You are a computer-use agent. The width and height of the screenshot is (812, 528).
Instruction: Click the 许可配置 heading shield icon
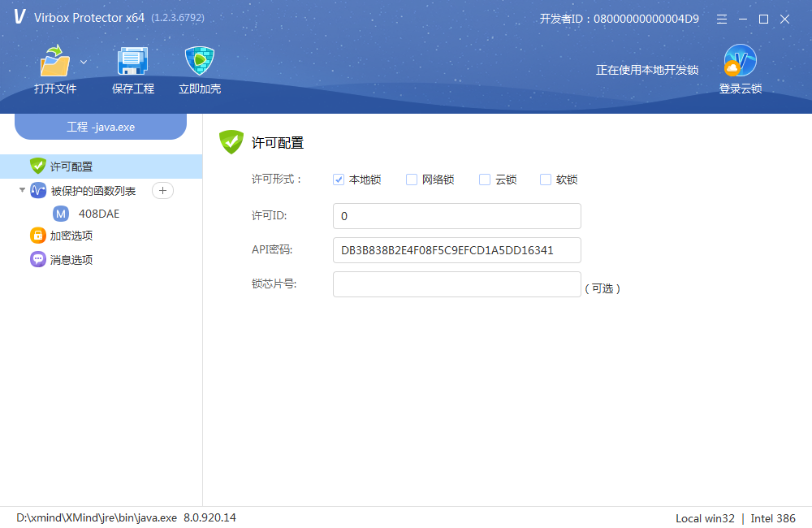pyautogui.click(x=231, y=142)
